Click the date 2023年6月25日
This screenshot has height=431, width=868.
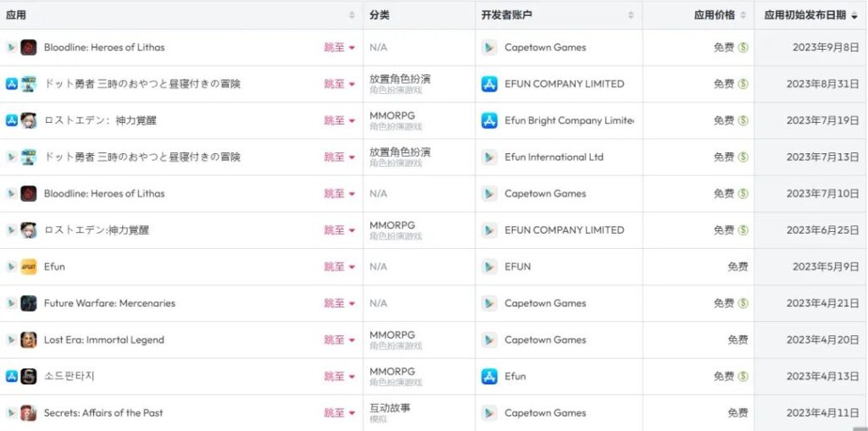point(822,230)
